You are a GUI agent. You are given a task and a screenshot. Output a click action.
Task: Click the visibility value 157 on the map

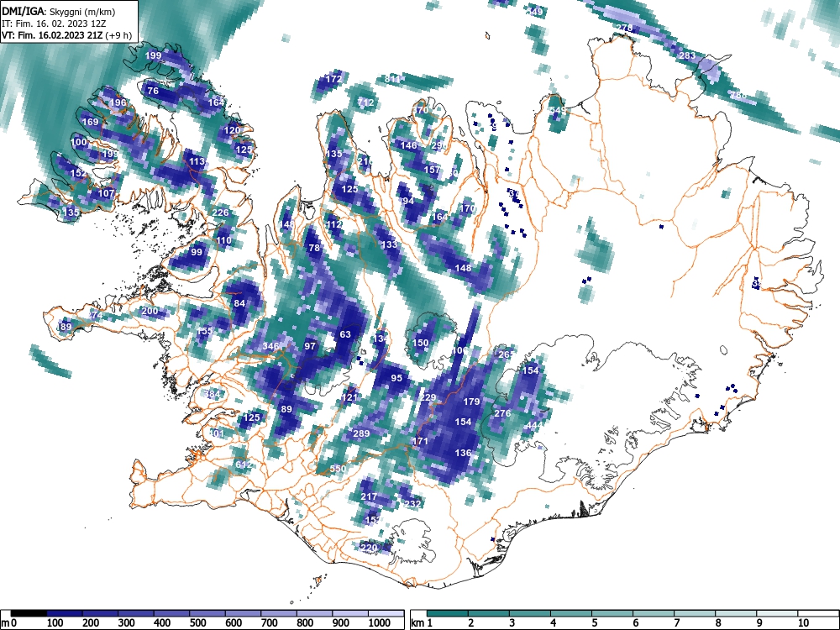(x=432, y=170)
